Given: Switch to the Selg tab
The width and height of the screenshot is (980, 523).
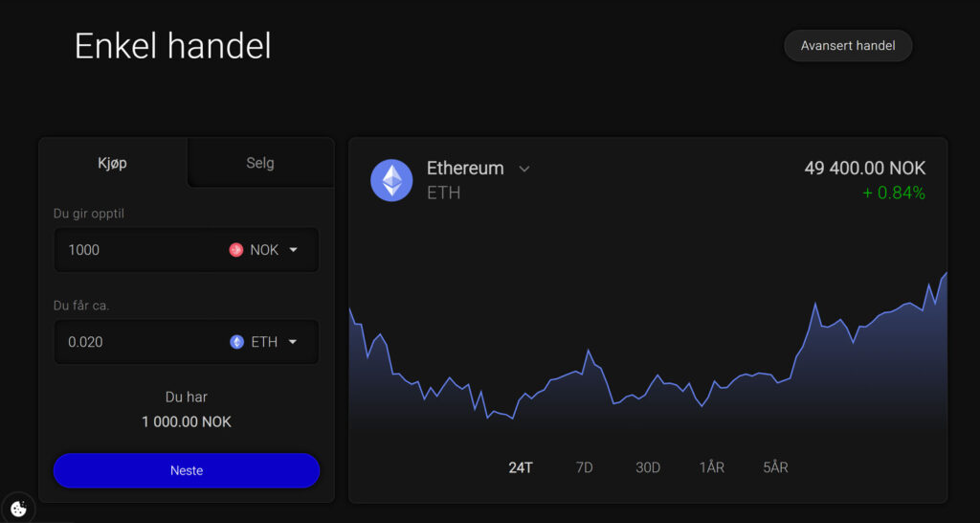Looking at the screenshot, I should coord(260,163).
